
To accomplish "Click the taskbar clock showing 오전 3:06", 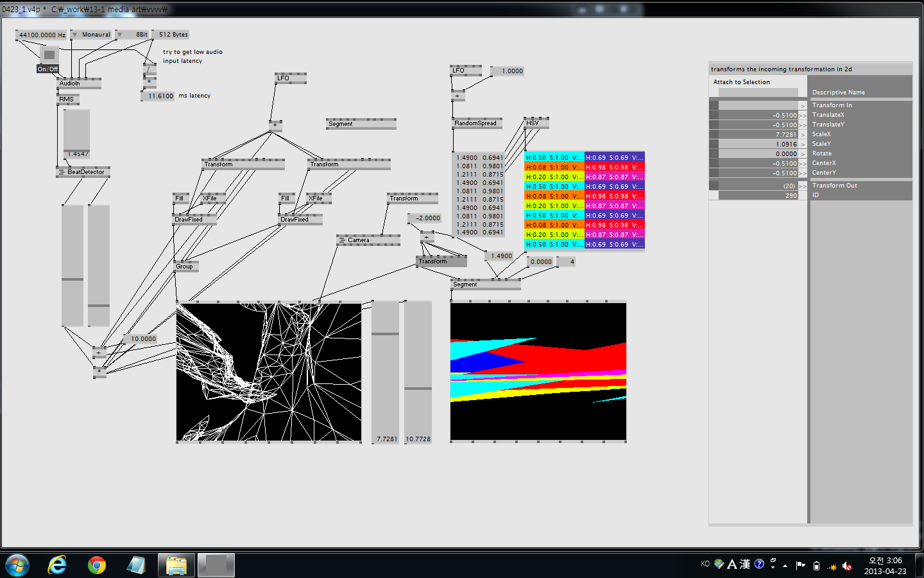I will 885,566.
